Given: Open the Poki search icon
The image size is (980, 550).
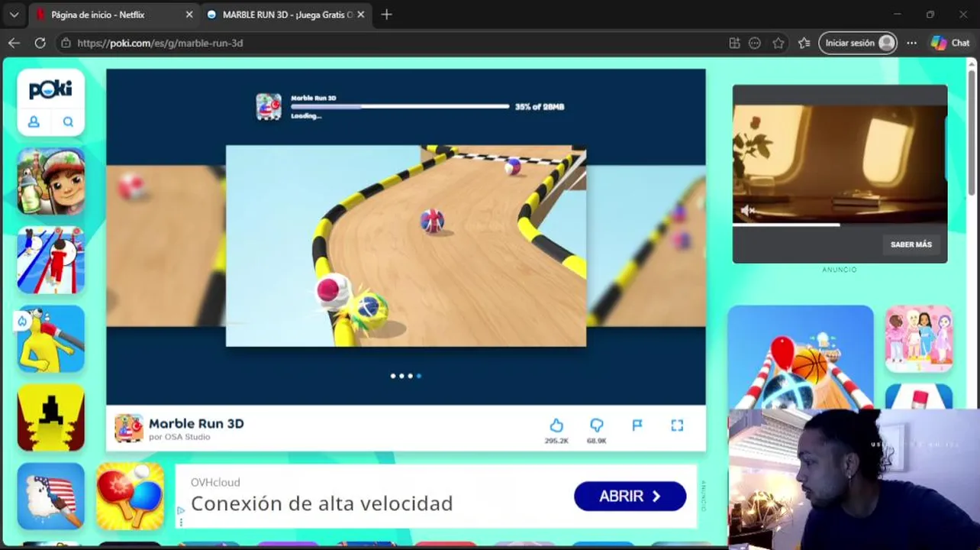Looking at the screenshot, I should point(68,121).
